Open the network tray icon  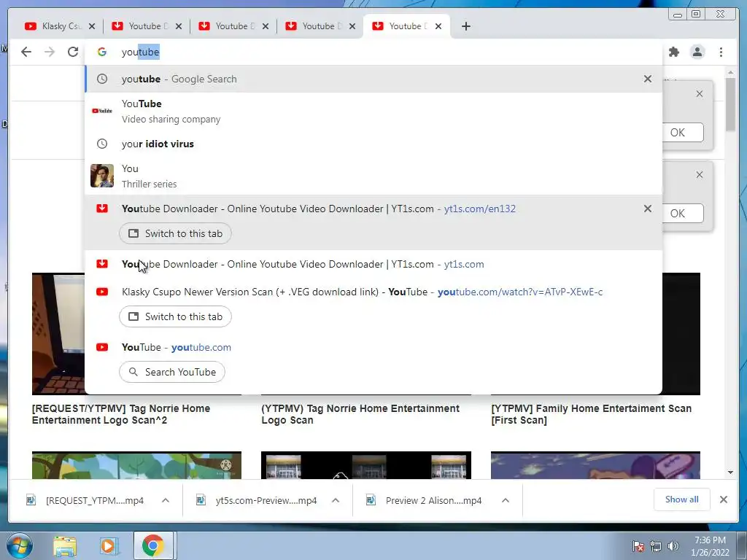656,546
